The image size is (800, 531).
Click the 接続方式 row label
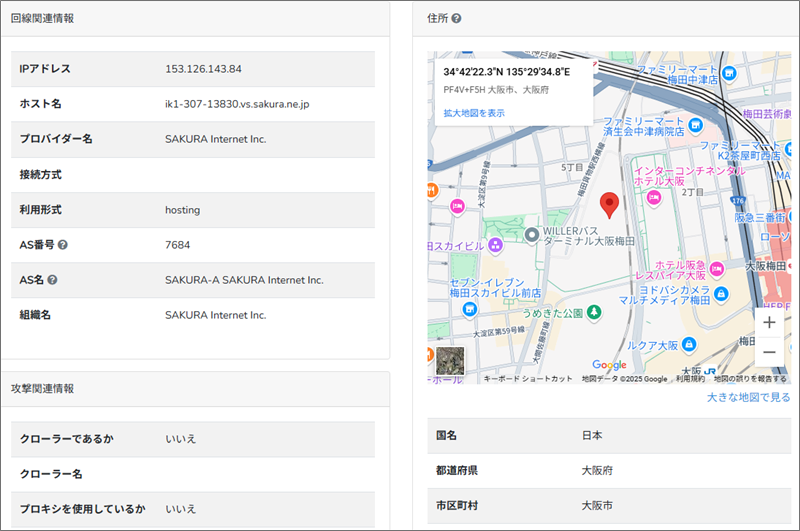point(40,174)
